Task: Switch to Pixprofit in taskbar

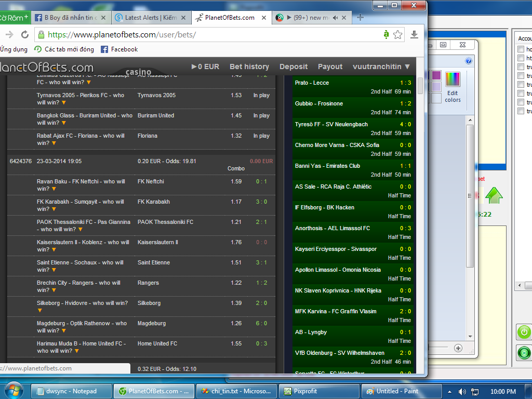Action: pos(318,391)
